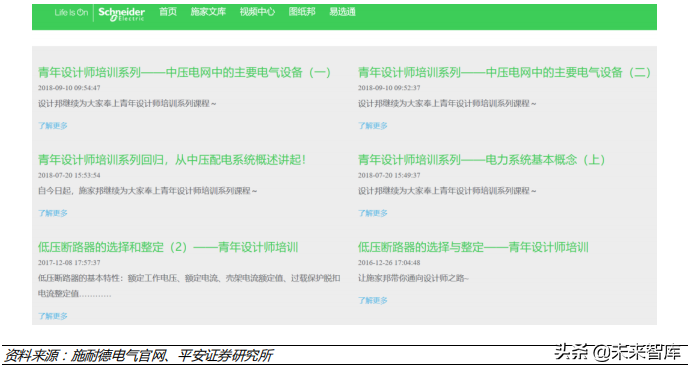Open article 中压电网中的主要电气设备(一)
This screenshot has width=692, height=372.
[x=184, y=72]
